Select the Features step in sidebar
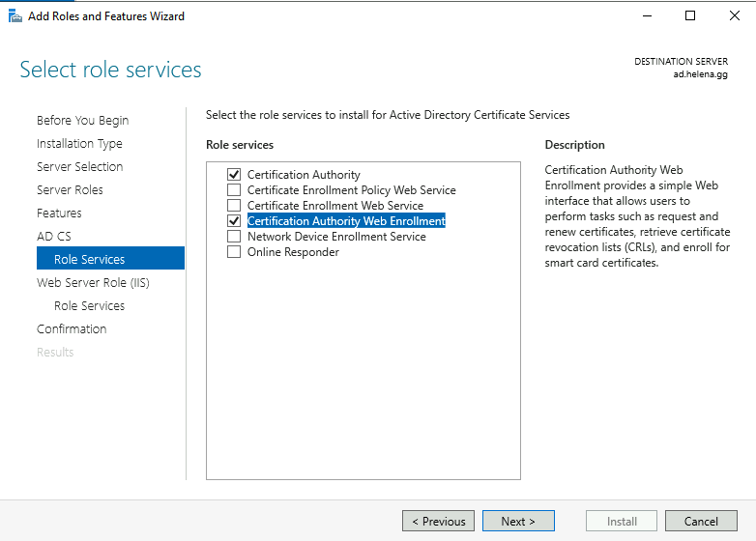The width and height of the screenshot is (756, 541). (x=59, y=214)
